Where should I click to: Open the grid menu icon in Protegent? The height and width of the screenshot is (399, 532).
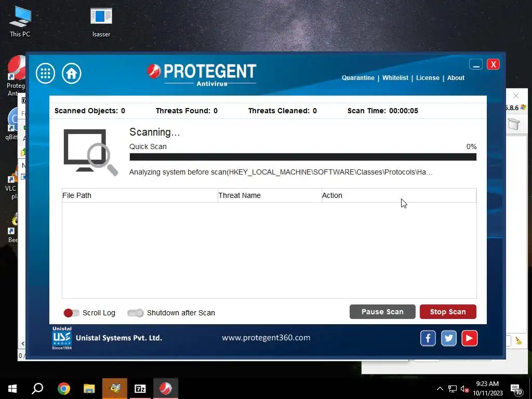coord(46,73)
